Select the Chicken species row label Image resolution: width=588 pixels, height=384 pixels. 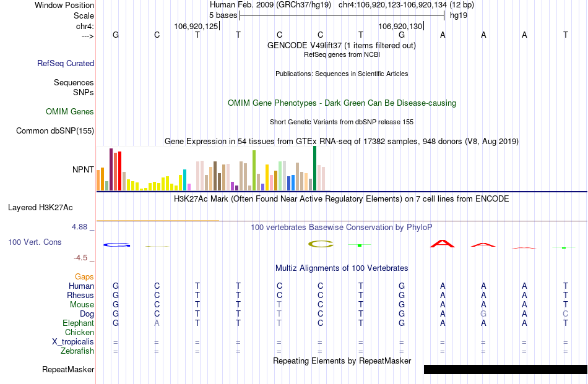tap(79, 332)
